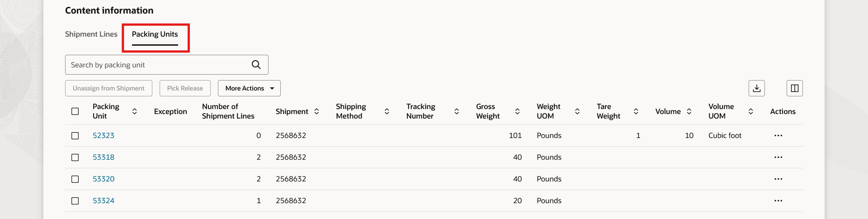Sort by Volume column
This screenshot has height=219, width=868.
[x=689, y=111]
